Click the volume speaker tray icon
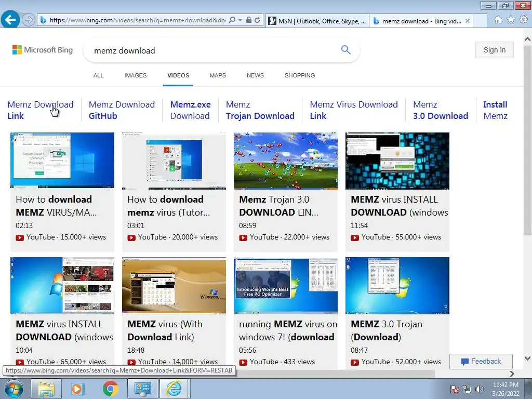The image size is (532, 399). coord(480,389)
